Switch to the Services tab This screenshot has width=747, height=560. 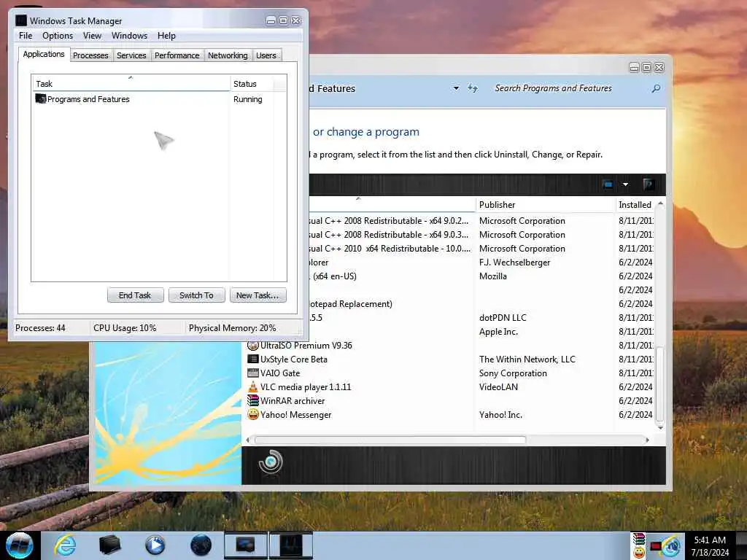pos(131,55)
